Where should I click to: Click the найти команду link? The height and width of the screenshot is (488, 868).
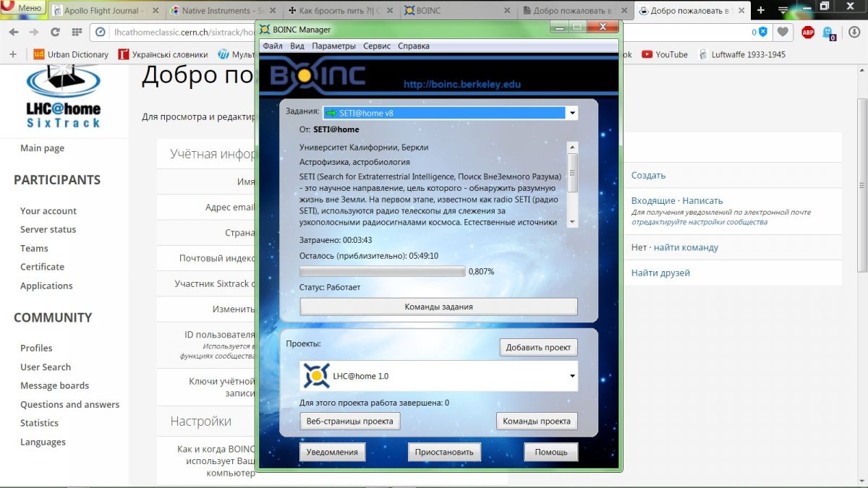[x=686, y=247]
